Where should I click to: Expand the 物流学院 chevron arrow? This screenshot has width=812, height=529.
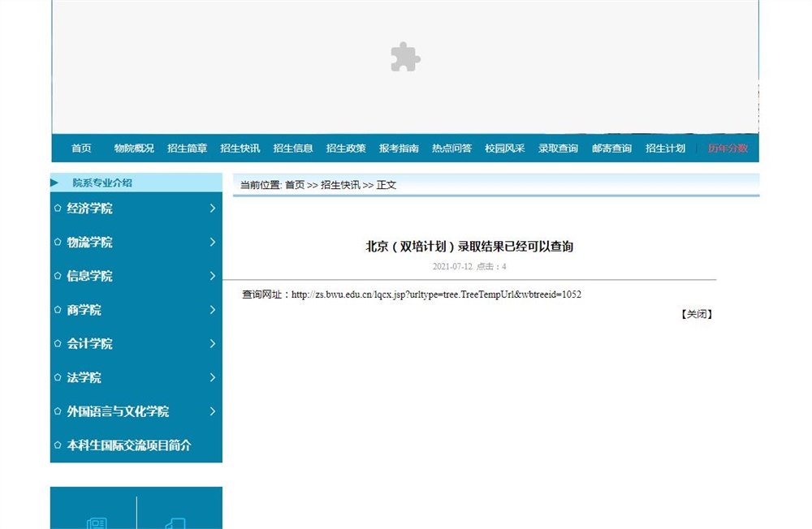coord(212,242)
